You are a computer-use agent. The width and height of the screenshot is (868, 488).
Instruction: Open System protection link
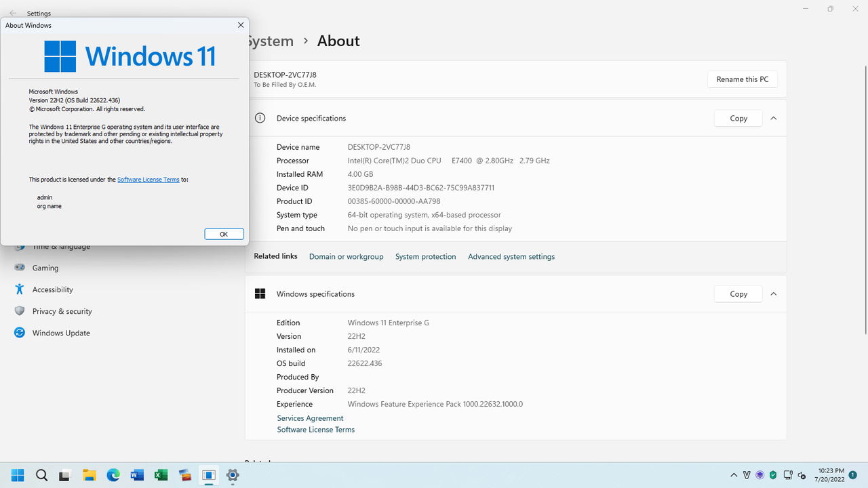(425, 257)
